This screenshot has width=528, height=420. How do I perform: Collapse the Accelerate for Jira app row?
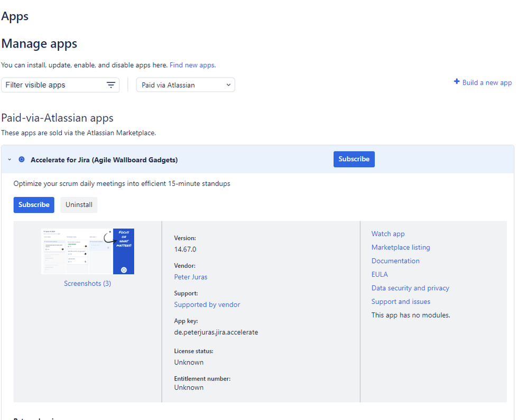10,160
